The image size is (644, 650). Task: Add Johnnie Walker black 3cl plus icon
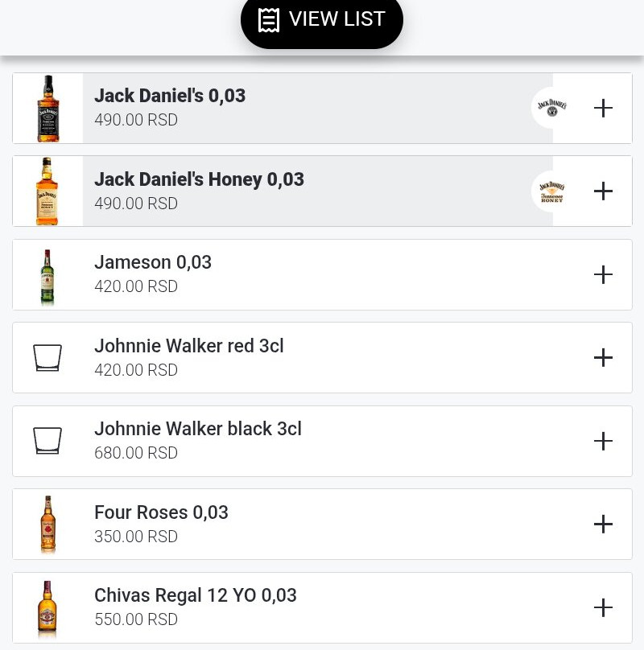(603, 442)
